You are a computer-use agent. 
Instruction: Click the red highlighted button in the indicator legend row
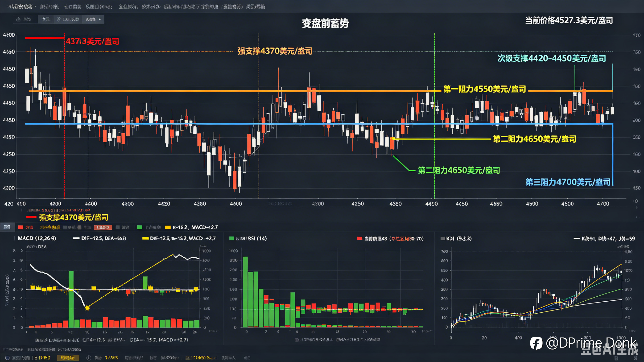click(103, 227)
